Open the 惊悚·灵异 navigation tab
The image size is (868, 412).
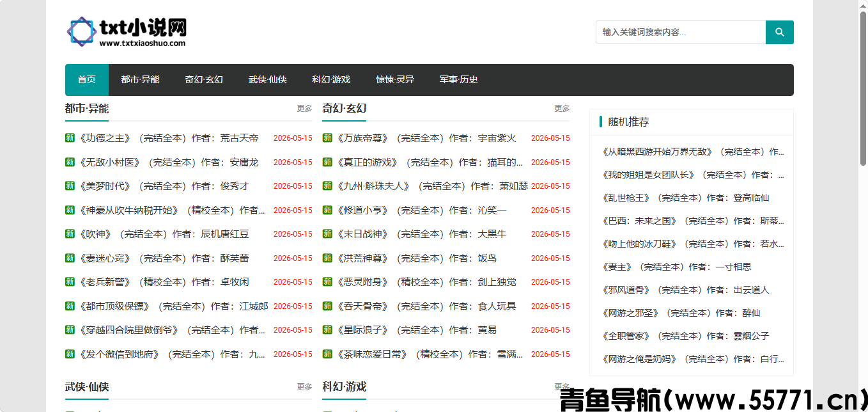pos(395,79)
